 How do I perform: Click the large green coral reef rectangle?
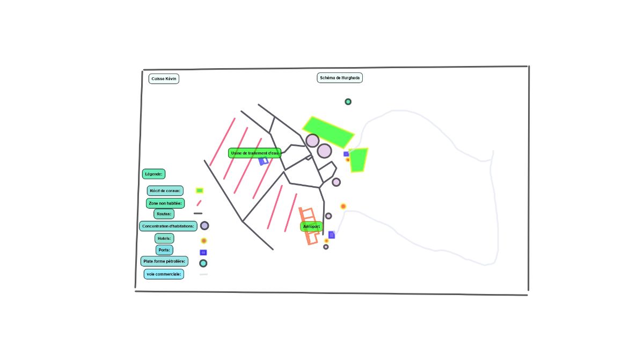[x=328, y=132]
